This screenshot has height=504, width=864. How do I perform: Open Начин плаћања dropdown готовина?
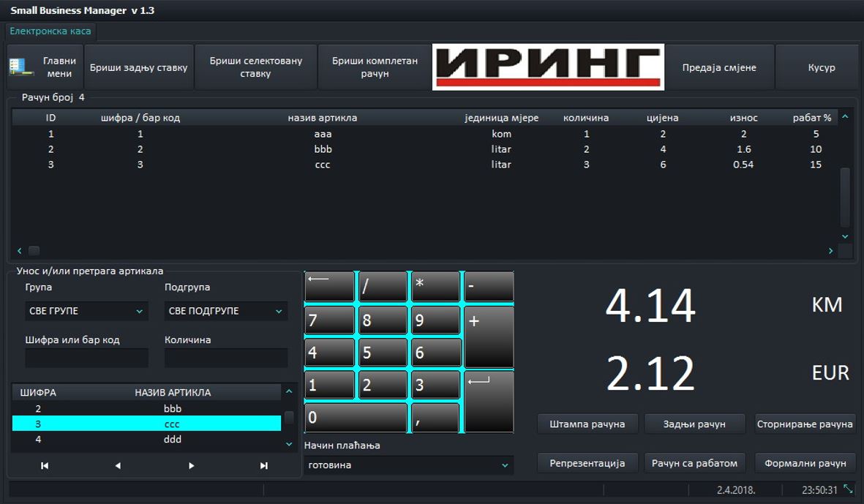click(409, 465)
